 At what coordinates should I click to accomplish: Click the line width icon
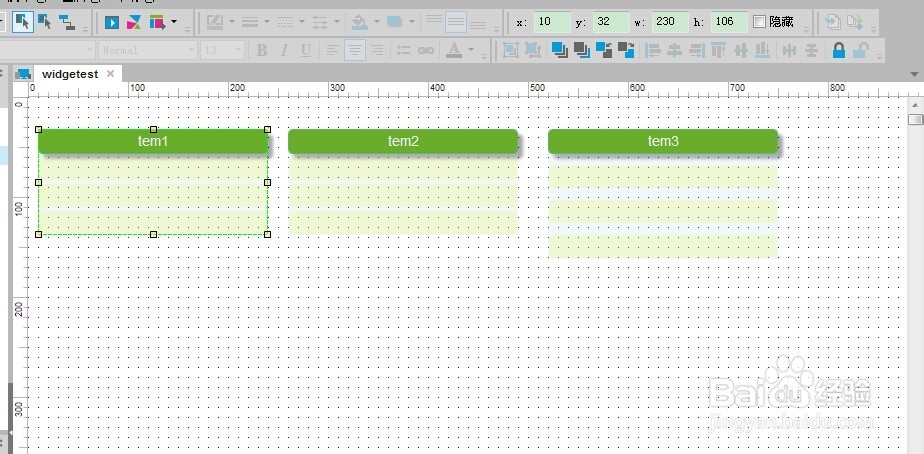point(250,22)
